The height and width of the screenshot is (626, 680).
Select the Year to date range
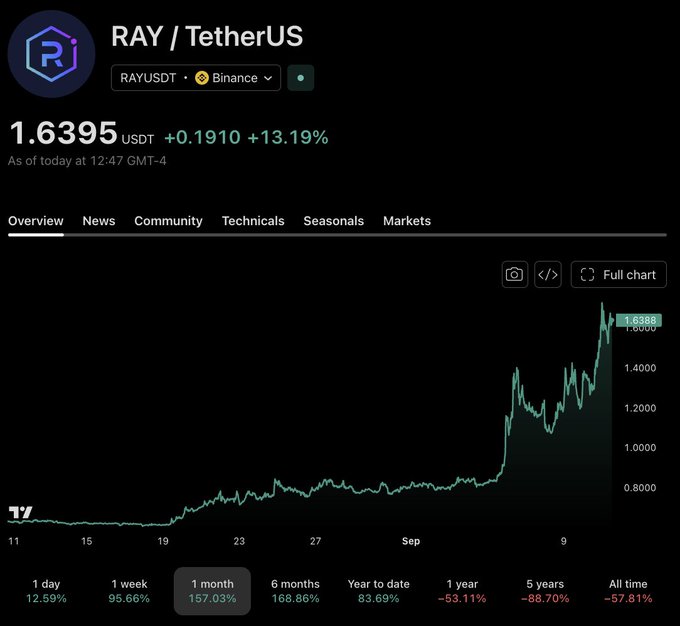point(379,591)
